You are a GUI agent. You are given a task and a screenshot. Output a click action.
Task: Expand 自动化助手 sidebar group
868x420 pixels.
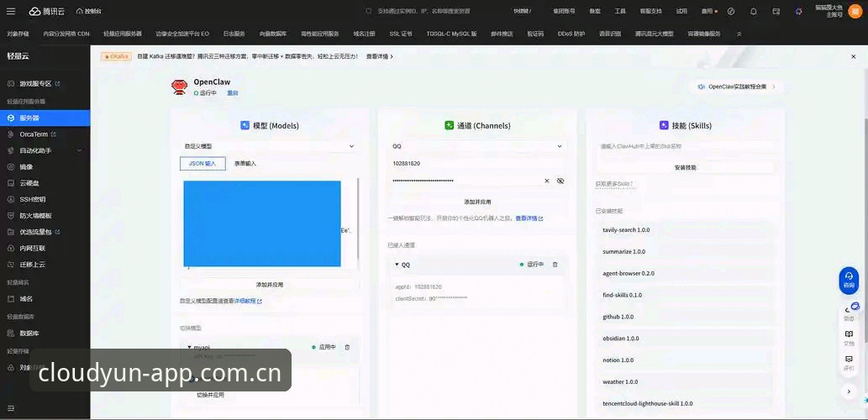click(45, 150)
